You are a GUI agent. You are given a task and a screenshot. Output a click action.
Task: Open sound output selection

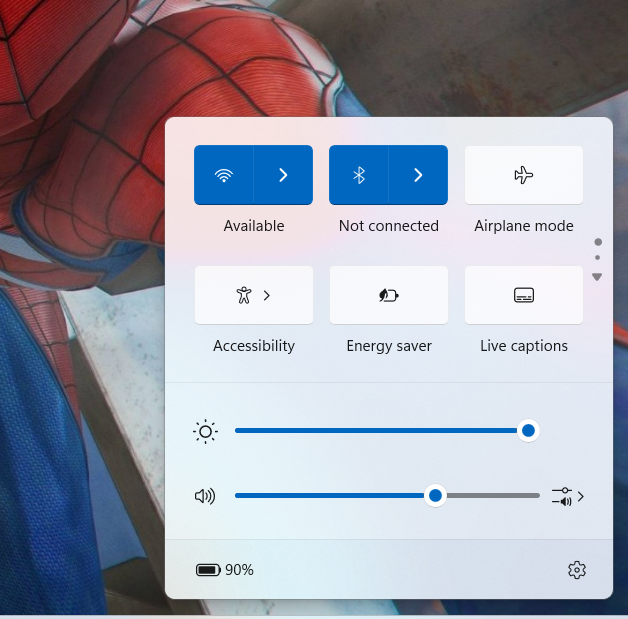[x=568, y=496]
